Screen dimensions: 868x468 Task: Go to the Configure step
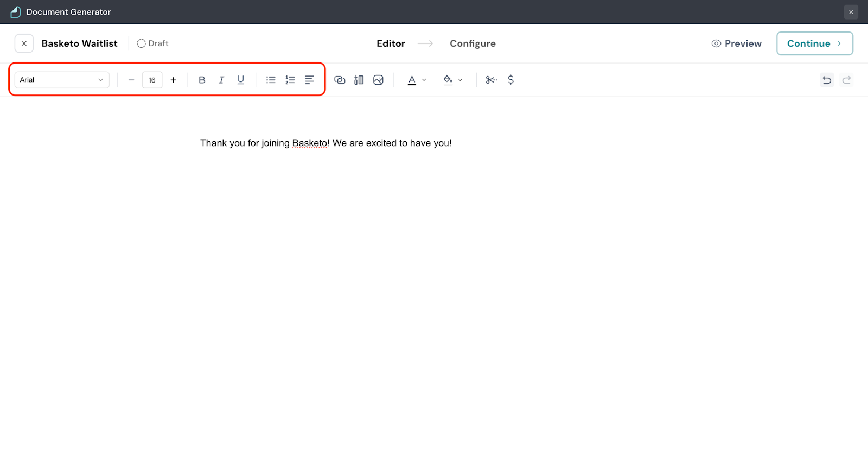coord(473,43)
